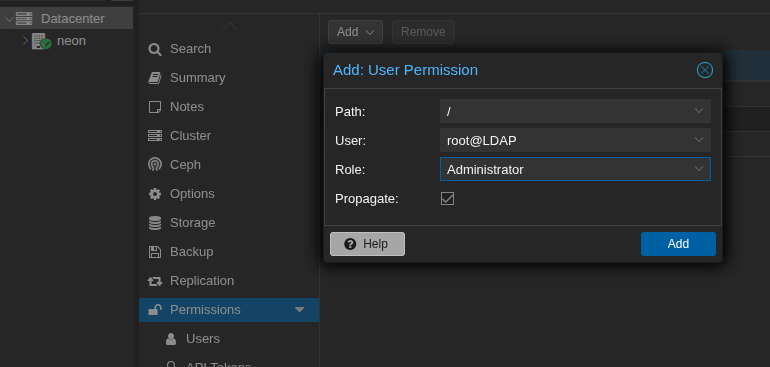The image size is (770, 367).
Task: Click into the Path field showing slash
Action: click(575, 111)
